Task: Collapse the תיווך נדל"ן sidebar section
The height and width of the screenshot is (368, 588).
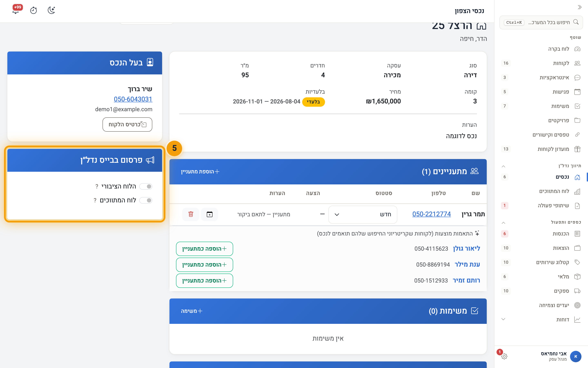Action: pyautogui.click(x=503, y=166)
